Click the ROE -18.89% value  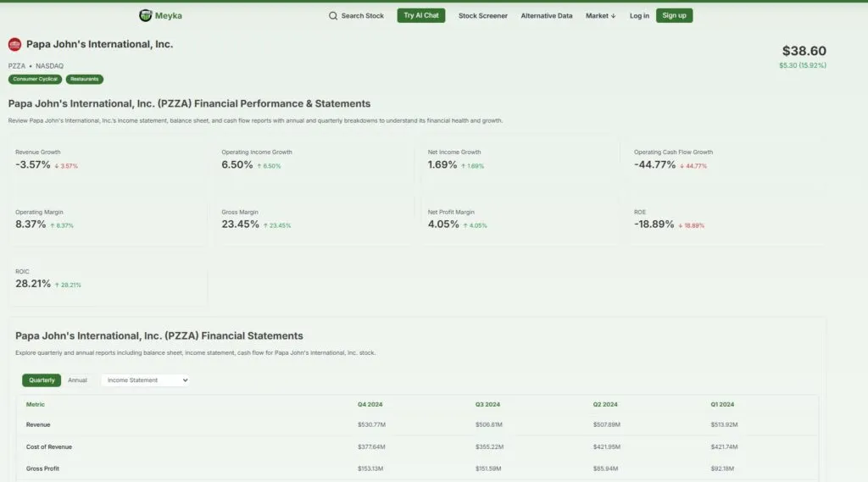tap(654, 224)
